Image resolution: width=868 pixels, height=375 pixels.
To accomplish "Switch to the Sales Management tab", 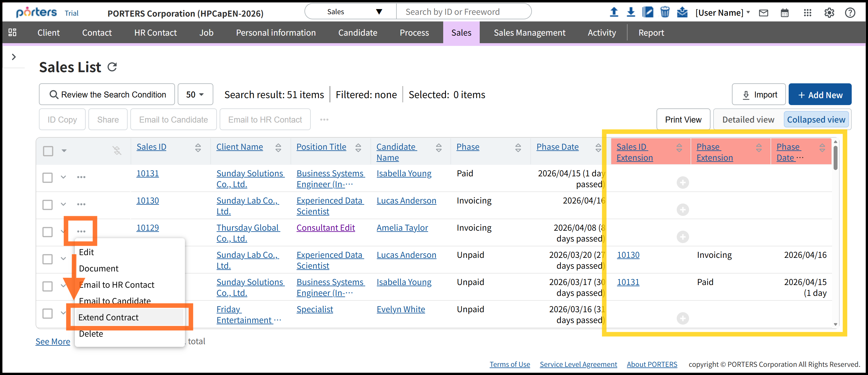I will (x=529, y=32).
